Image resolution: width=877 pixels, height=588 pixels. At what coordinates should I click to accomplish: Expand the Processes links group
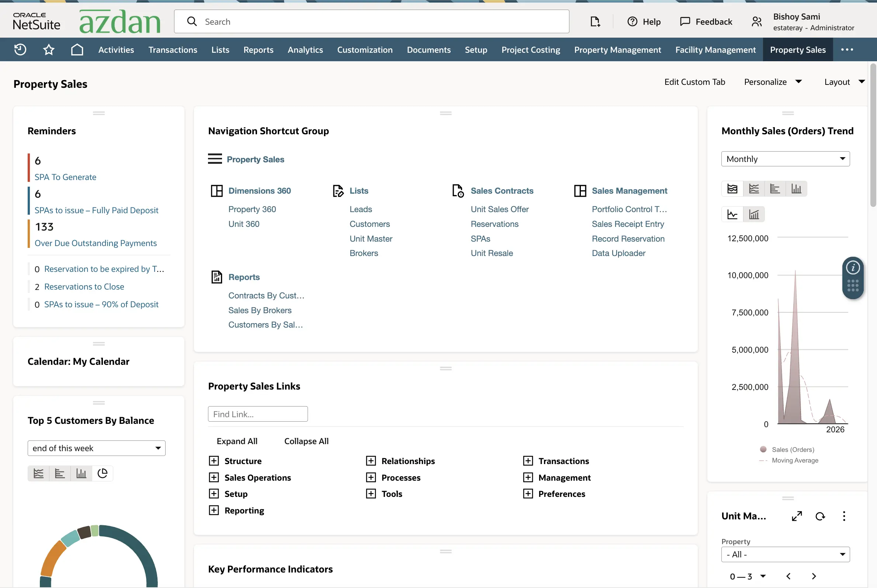click(x=371, y=477)
